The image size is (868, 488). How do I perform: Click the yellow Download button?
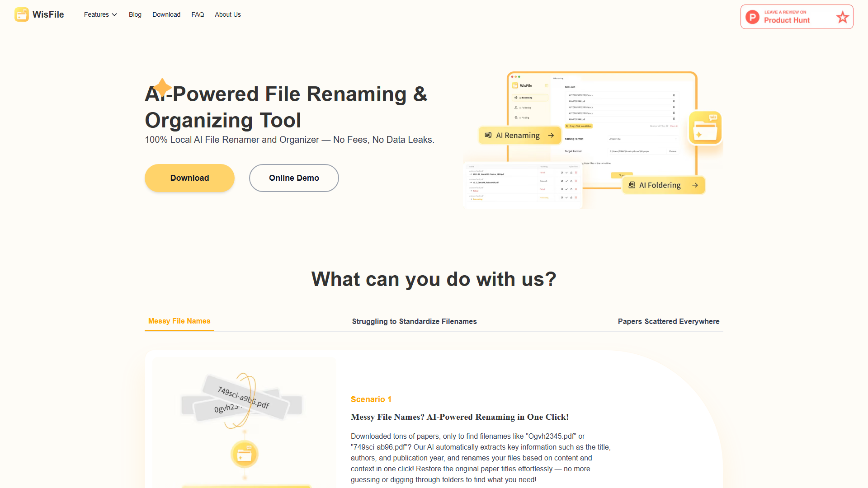pyautogui.click(x=189, y=178)
